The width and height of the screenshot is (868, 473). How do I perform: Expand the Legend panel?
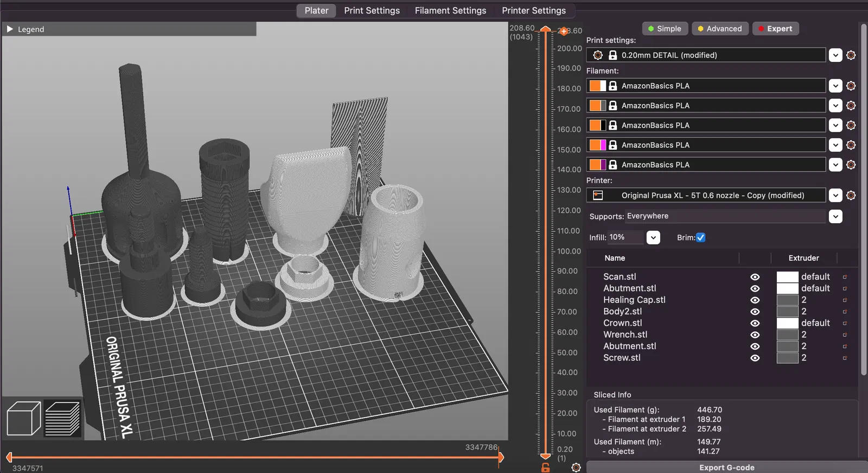pyautogui.click(x=10, y=29)
